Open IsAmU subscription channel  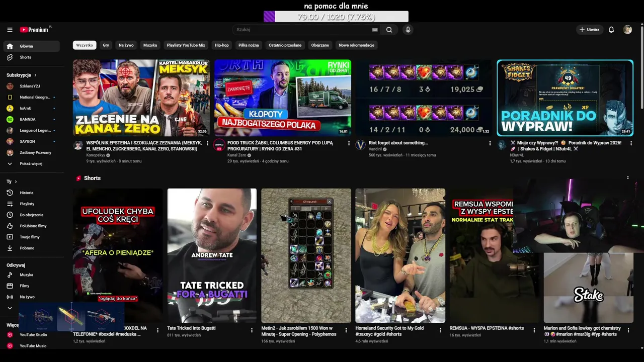[31, 108]
